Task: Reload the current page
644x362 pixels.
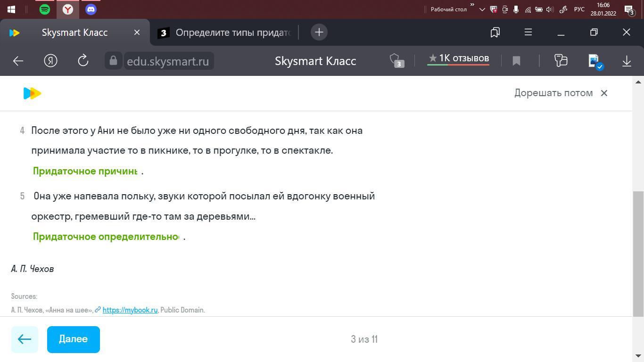Action: [x=83, y=61]
